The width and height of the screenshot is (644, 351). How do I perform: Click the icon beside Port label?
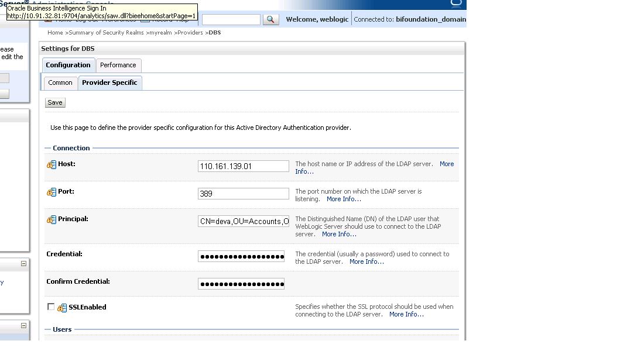(52, 192)
